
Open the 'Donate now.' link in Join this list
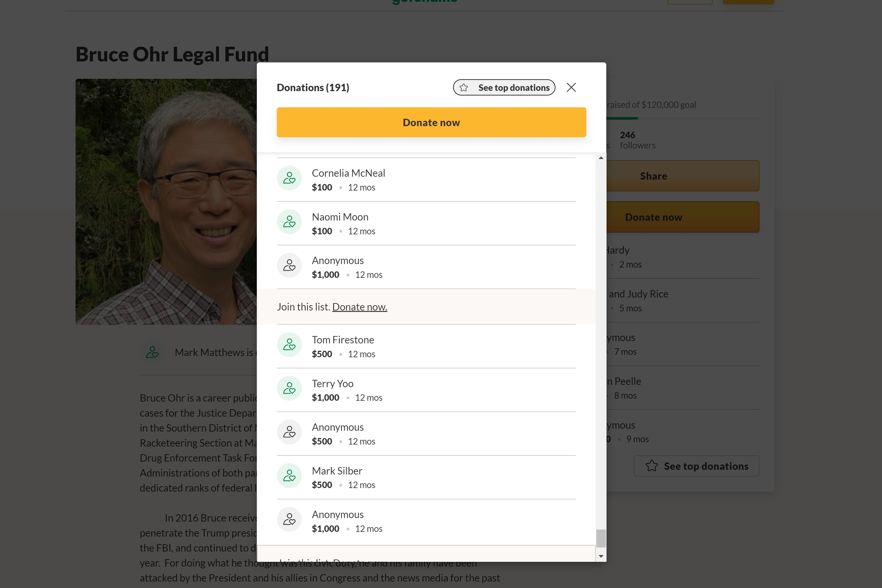point(360,307)
